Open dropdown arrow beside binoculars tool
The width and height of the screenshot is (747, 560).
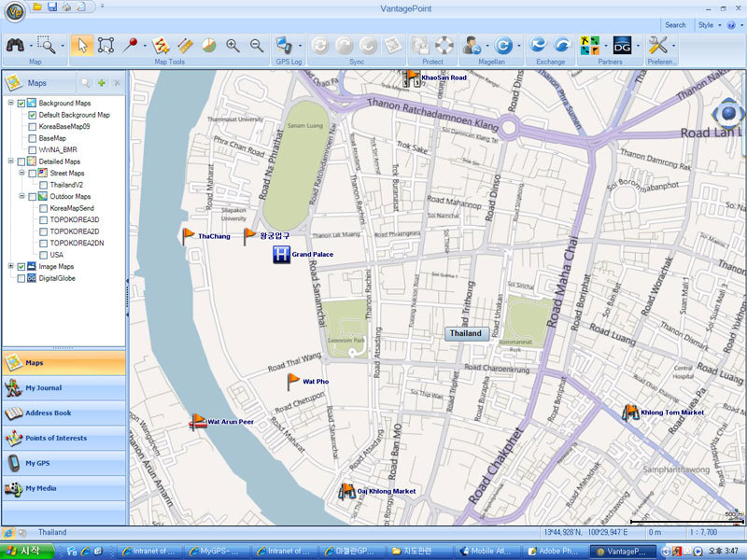click(x=31, y=46)
